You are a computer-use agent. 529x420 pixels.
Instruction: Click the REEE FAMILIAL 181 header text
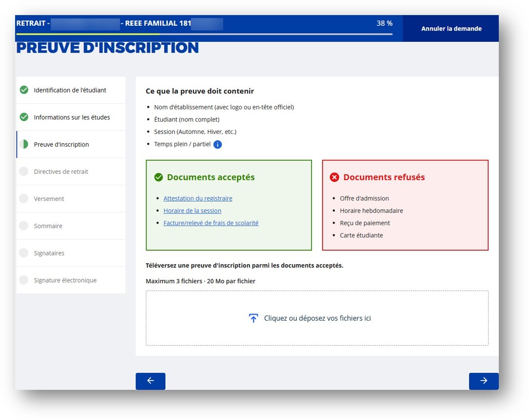158,23
